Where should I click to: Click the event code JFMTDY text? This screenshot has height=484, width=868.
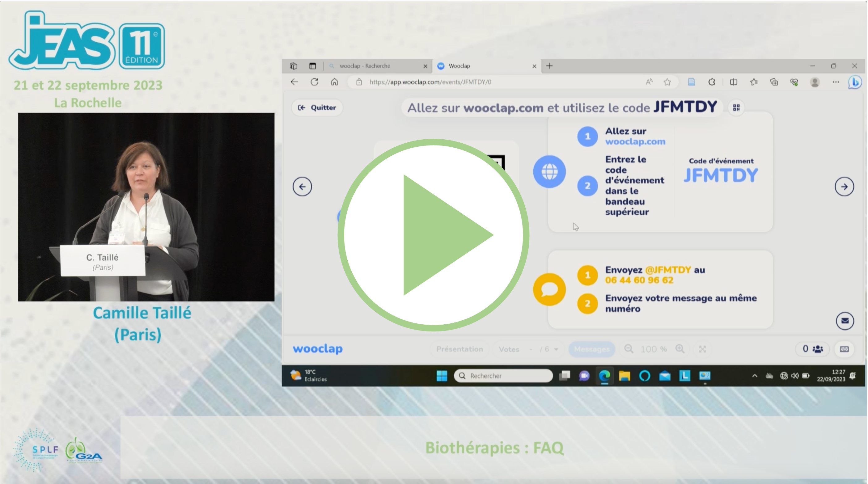tap(721, 175)
